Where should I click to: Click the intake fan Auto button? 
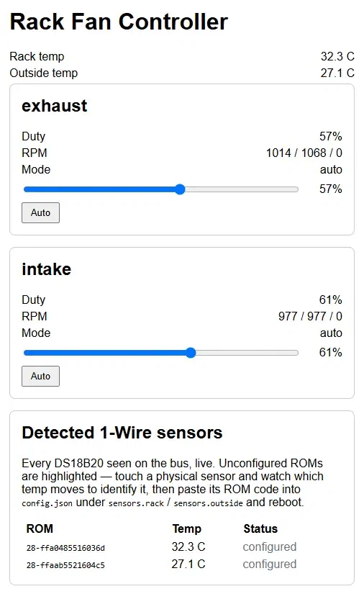tap(40, 376)
